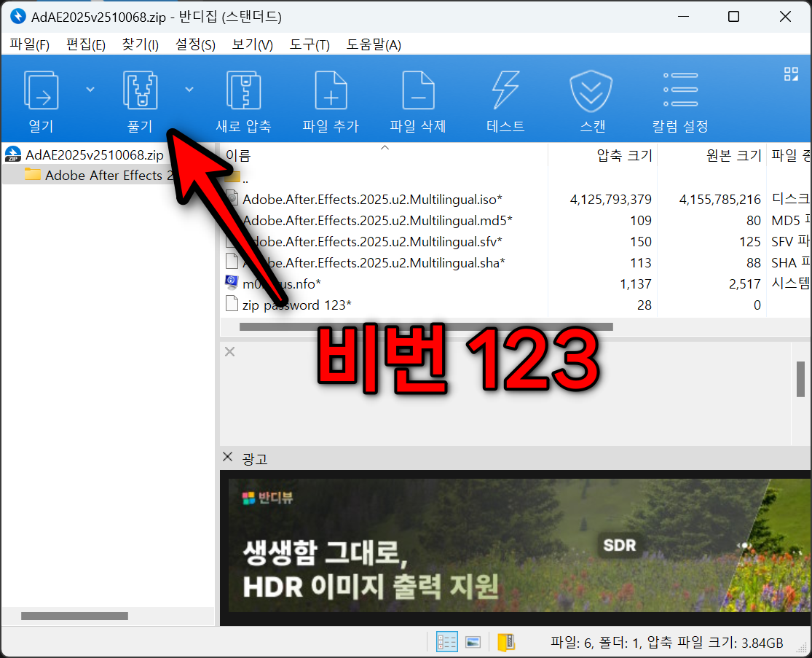Click the Bandizip title bar icon

(x=18, y=17)
